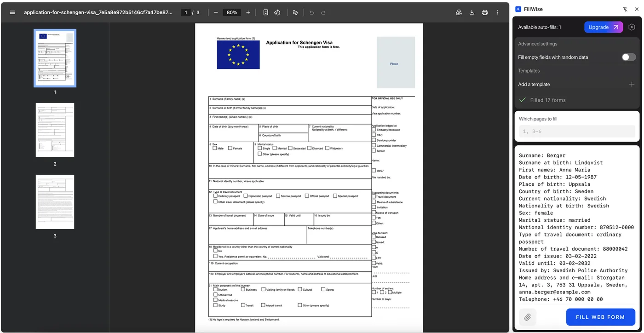Check the Transit purpose checkbox
This screenshot has width=644, height=333.
click(x=243, y=305)
